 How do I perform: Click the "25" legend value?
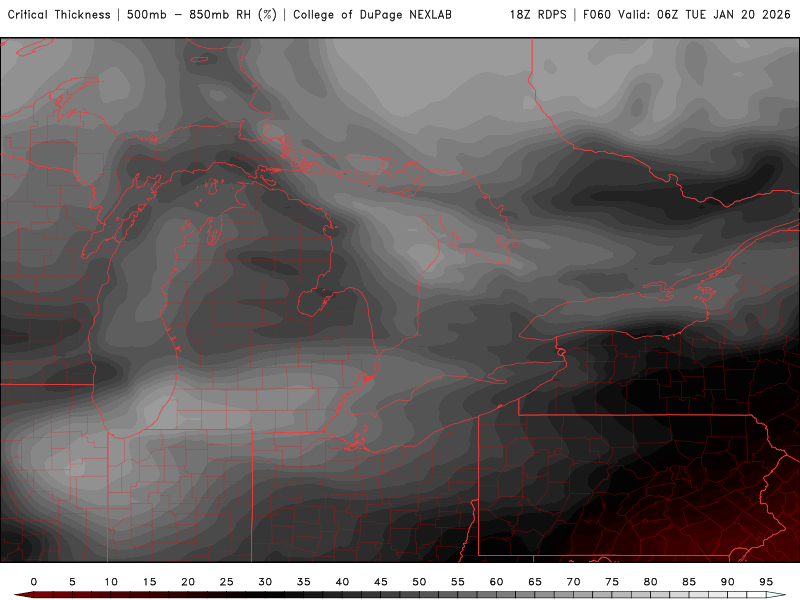coord(227,582)
